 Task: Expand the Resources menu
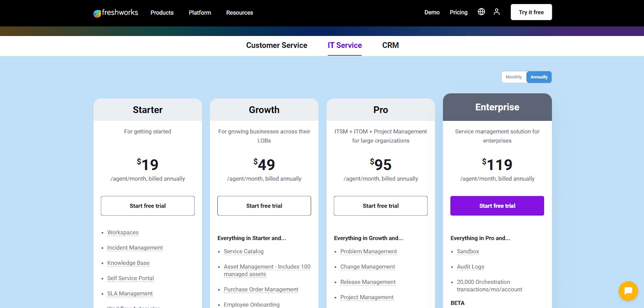pos(239,12)
